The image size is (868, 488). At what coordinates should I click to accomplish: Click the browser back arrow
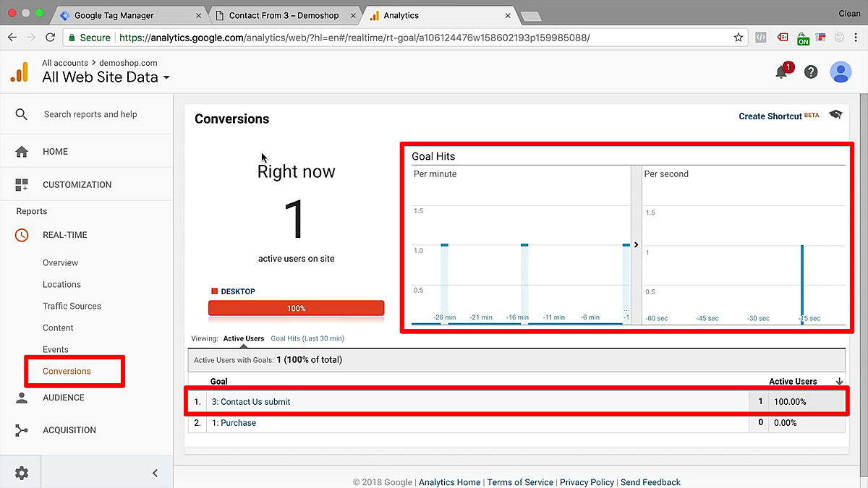click(x=12, y=38)
